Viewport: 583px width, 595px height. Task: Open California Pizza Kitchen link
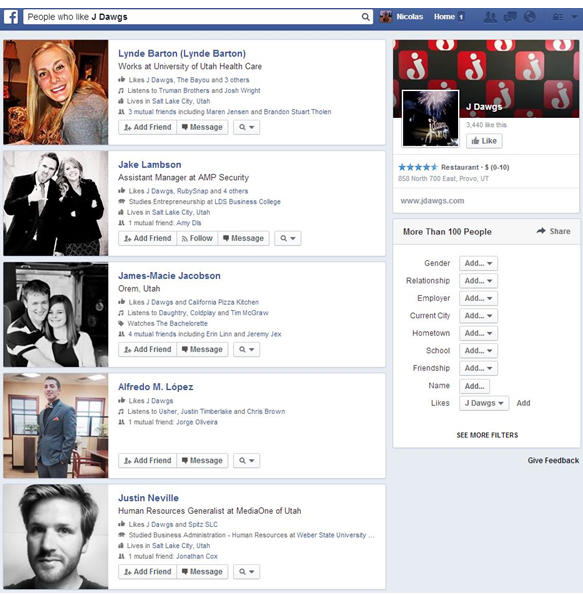pyautogui.click(x=223, y=302)
